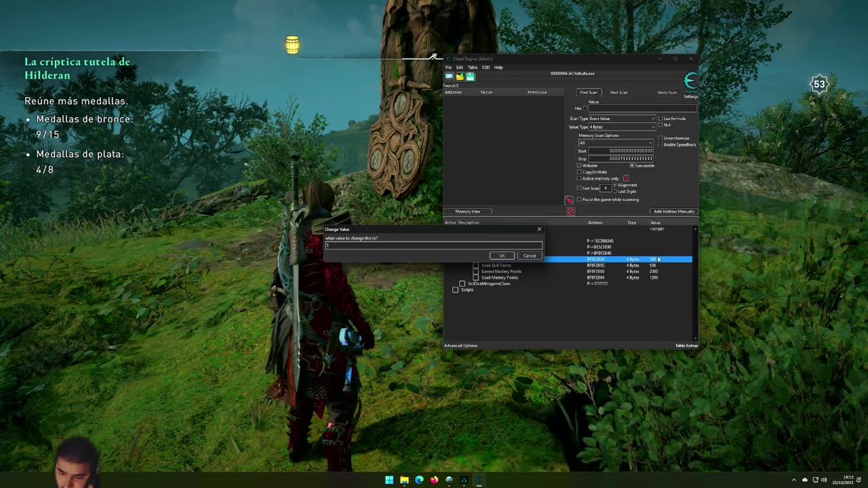
Task: Open Help menu
Action: pyautogui.click(x=498, y=68)
